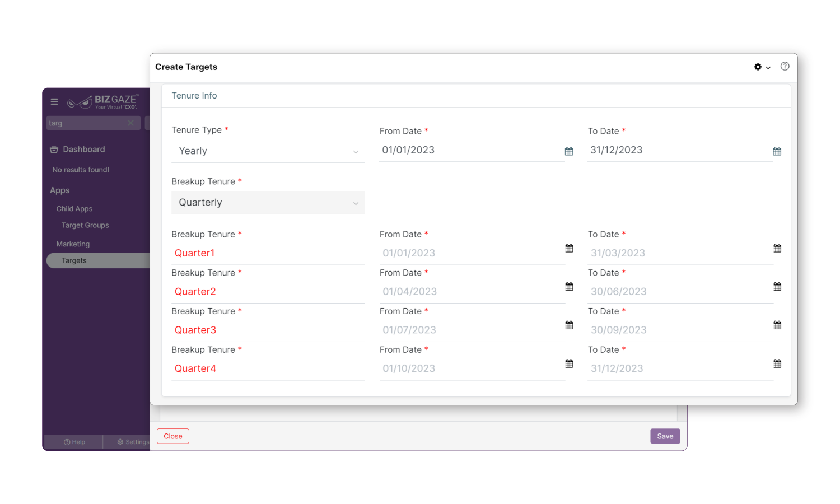Open calendar for Quarter4 To Date
Viewport: 840px width, 504px height.
coord(777,364)
